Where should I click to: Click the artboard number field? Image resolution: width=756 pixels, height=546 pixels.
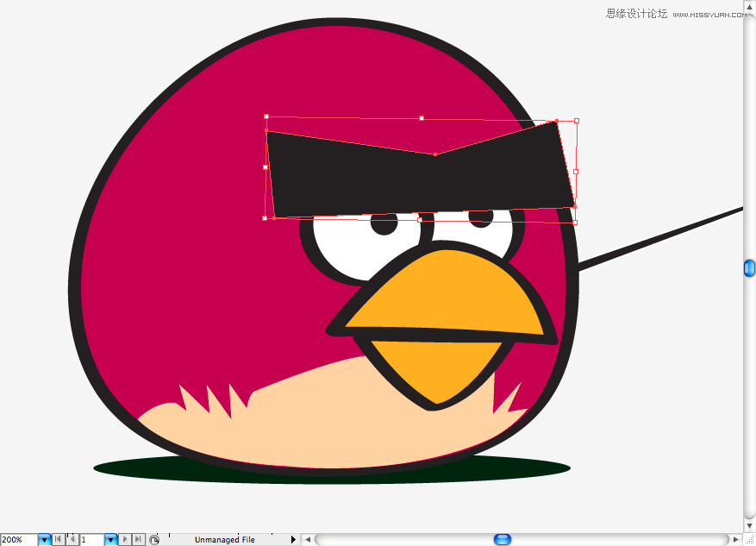coord(92,539)
